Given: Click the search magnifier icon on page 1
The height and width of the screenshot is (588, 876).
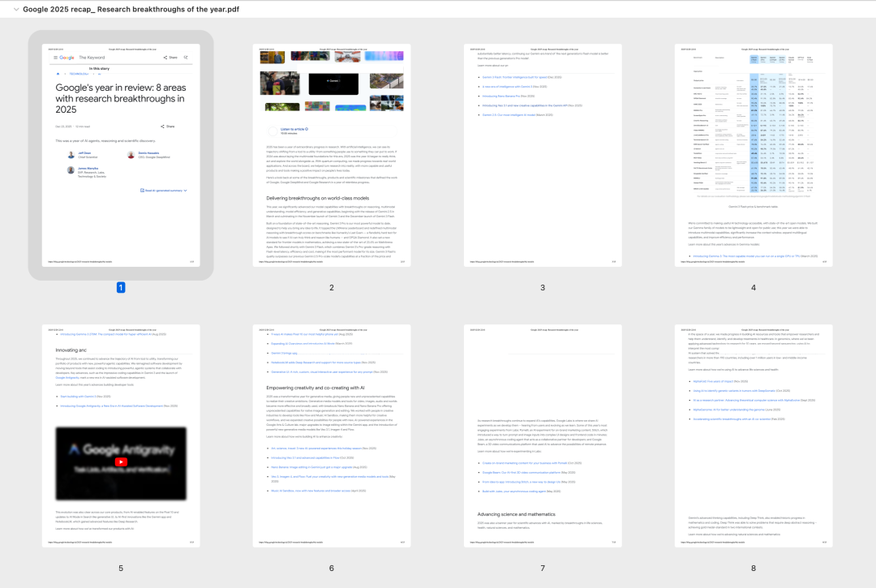Looking at the screenshot, I should pos(186,58).
